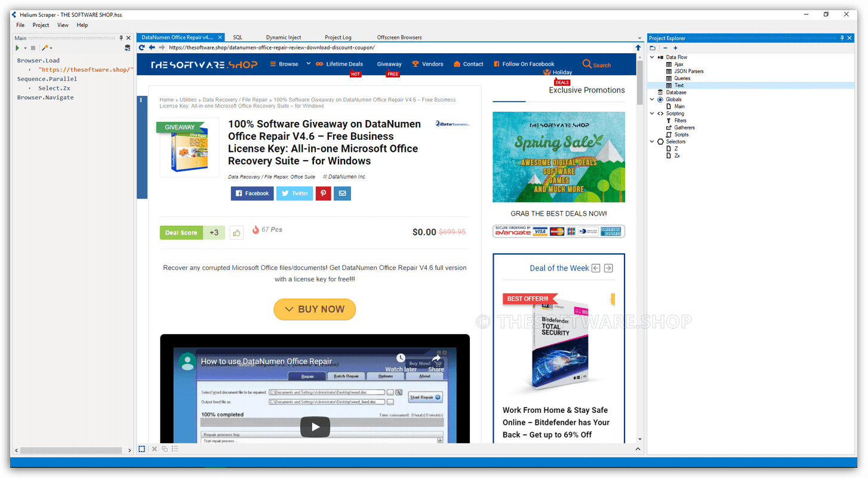
Task: Click the duplicate squares icon in bottom toolbar
Action: click(164, 449)
